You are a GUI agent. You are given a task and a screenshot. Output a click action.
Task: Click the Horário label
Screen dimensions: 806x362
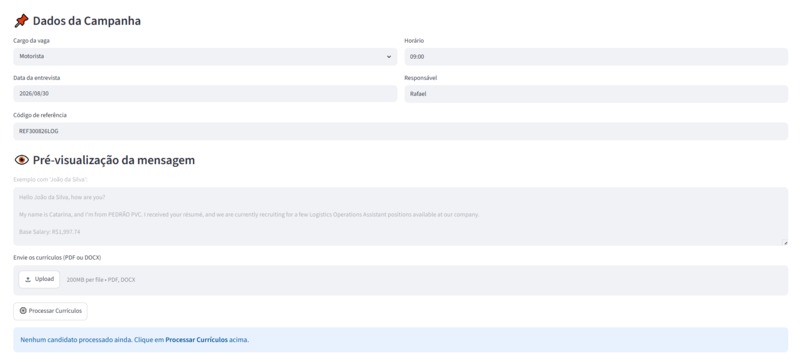click(x=414, y=41)
